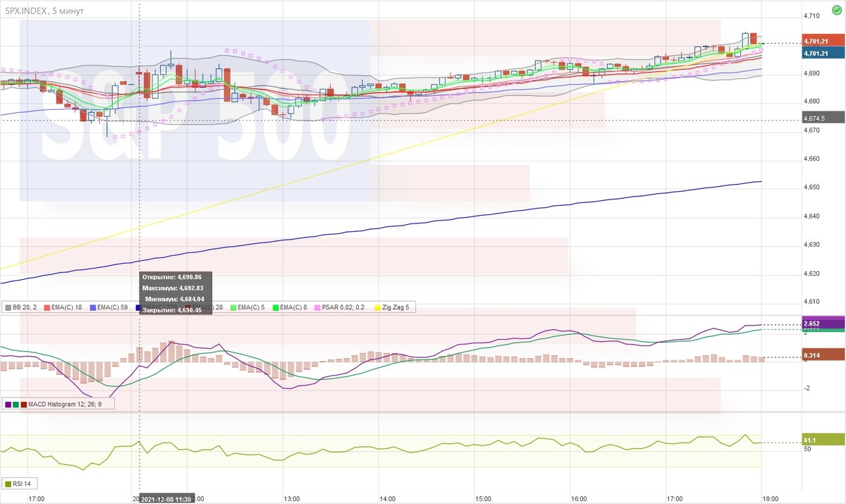
Task: Click the gray BB color swatch
Action: tap(8, 307)
